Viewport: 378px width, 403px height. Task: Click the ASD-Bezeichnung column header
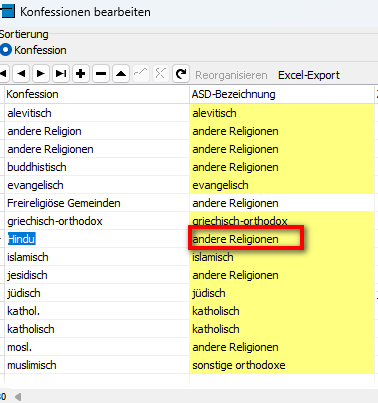[x=282, y=94]
